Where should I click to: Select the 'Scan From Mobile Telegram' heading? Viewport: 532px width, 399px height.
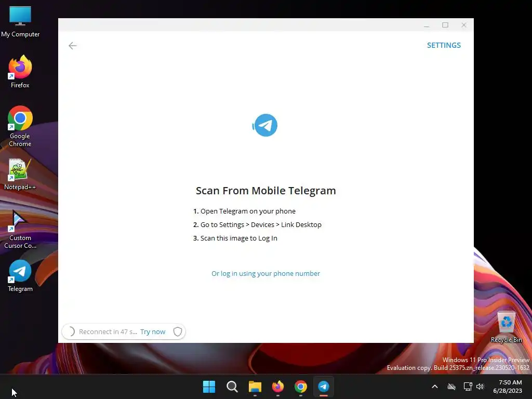265,191
